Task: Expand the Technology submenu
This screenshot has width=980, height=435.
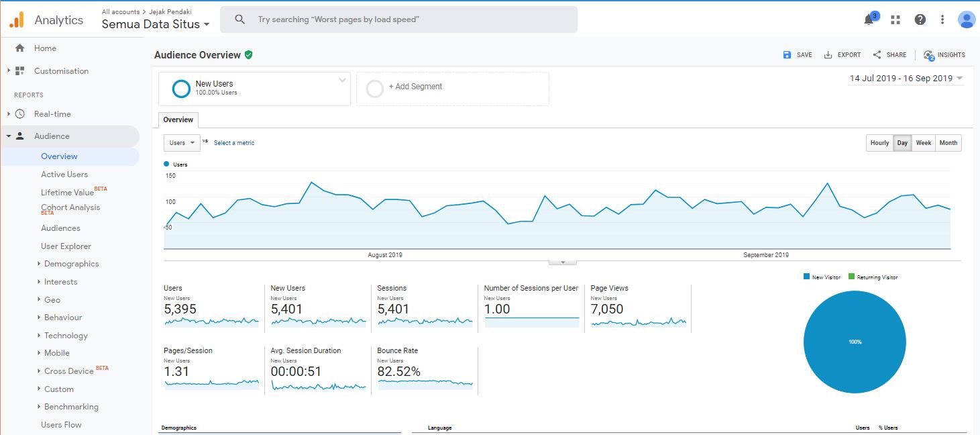Action: 39,336
